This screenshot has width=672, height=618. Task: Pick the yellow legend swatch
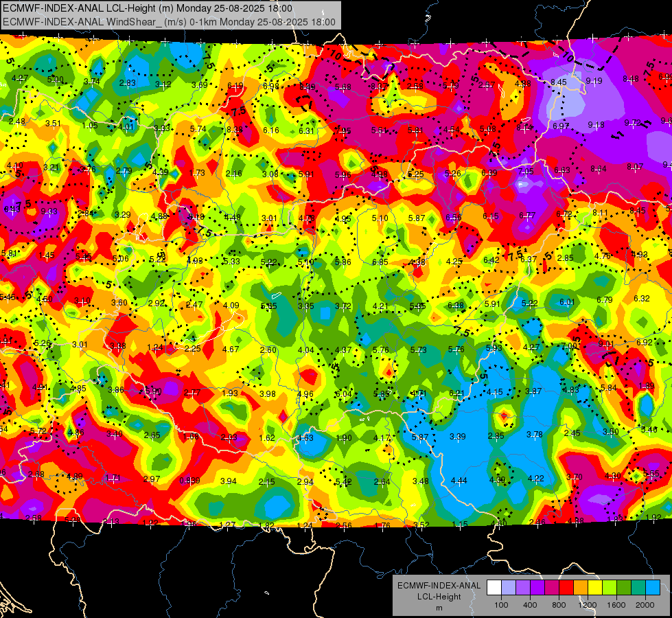[x=595, y=587]
